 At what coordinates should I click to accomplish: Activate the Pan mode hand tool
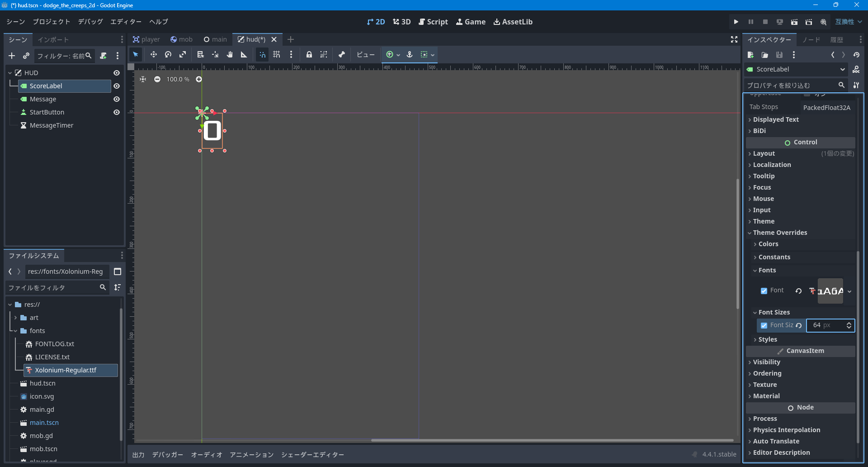[230, 55]
